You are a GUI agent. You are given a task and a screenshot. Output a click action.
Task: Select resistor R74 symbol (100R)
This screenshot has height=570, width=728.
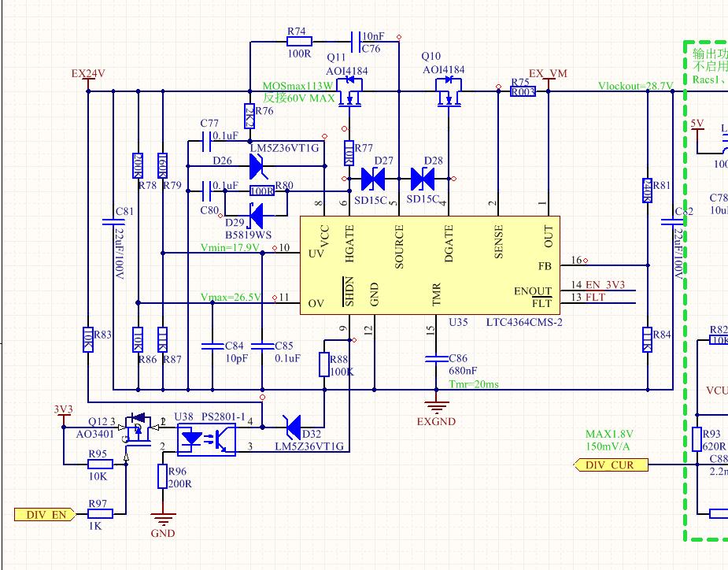(300, 42)
